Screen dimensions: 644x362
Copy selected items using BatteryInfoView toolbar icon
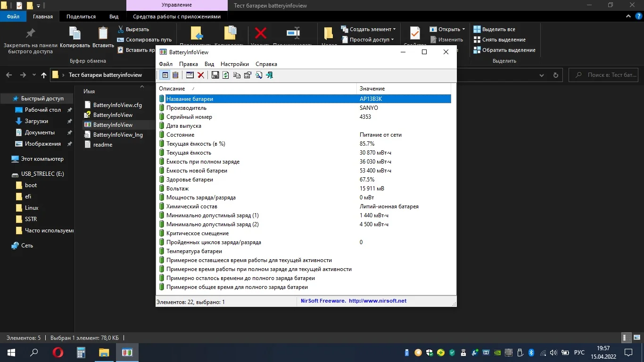click(237, 75)
